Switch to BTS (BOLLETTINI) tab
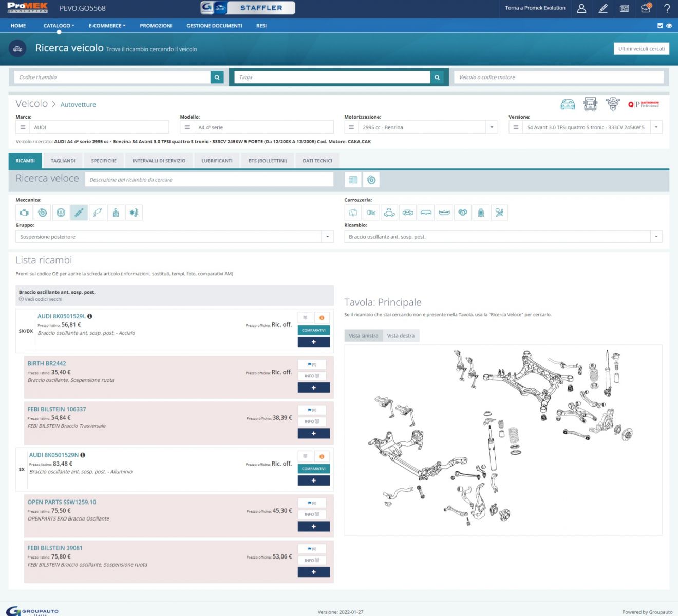This screenshot has width=678, height=616. [268, 161]
